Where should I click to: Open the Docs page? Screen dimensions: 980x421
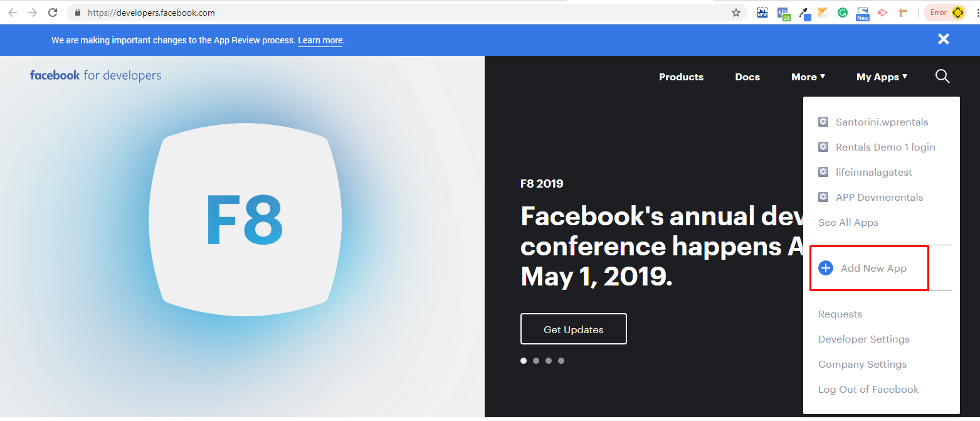(747, 77)
